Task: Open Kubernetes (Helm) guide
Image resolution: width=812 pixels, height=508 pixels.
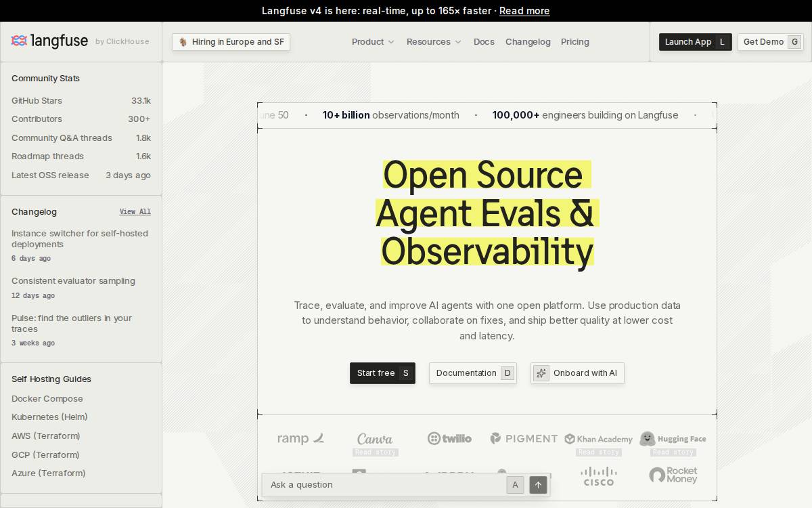Action: [49, 417]
